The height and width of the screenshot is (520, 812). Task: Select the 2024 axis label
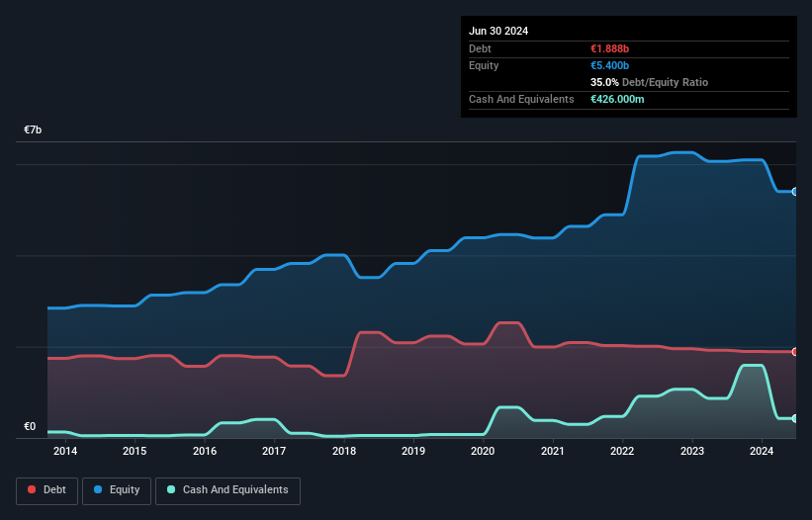762,451
